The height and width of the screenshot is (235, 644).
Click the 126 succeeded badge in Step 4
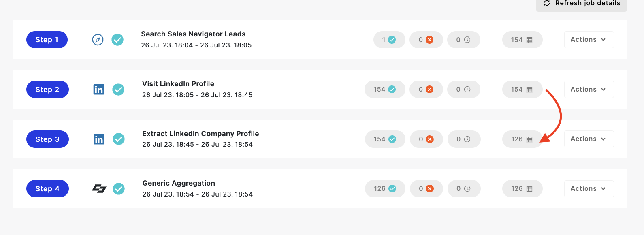coord(385,189)
